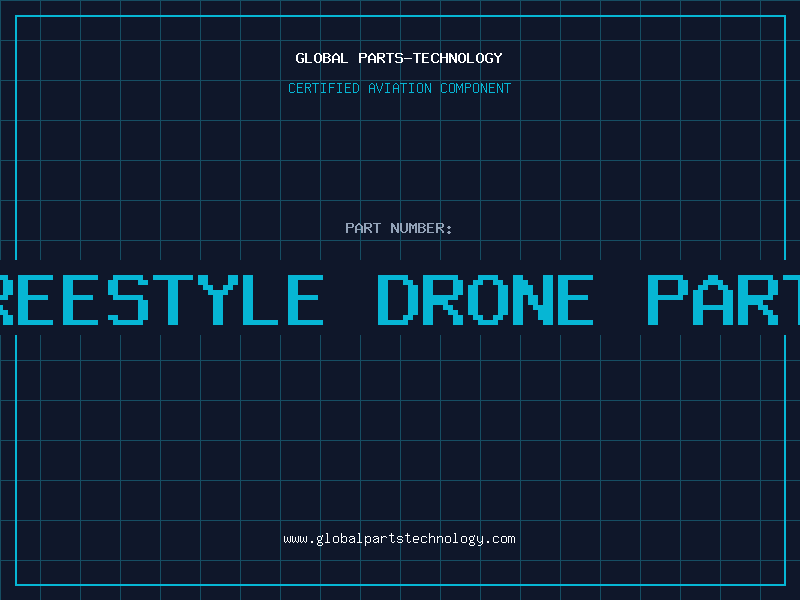Click the bottom-left corner of the cyan border
800x600 pixels.
pyautogui.click(x=16, y=584)
